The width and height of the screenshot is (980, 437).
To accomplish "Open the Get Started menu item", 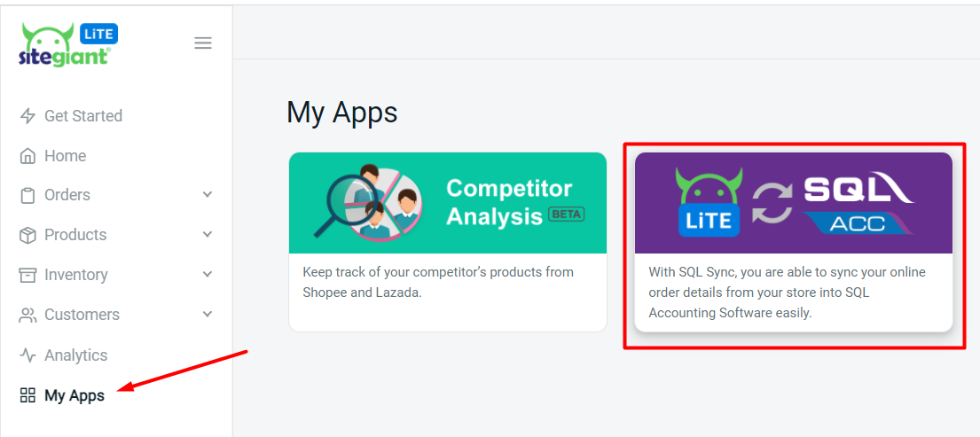I will tap(83, 116).
